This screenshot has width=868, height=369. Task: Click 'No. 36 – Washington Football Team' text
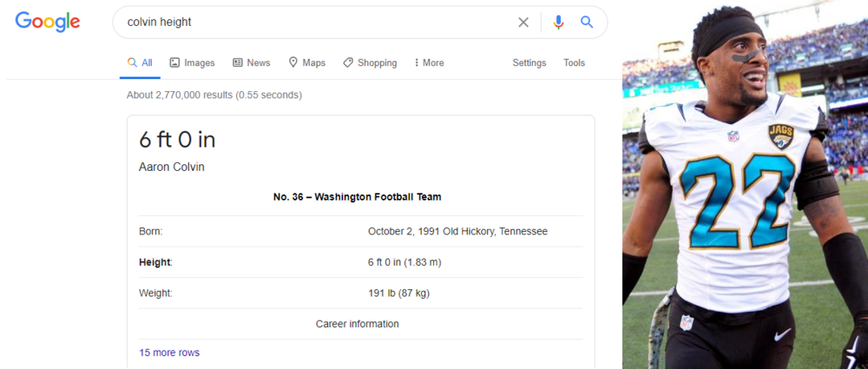(x=357, y=197)
